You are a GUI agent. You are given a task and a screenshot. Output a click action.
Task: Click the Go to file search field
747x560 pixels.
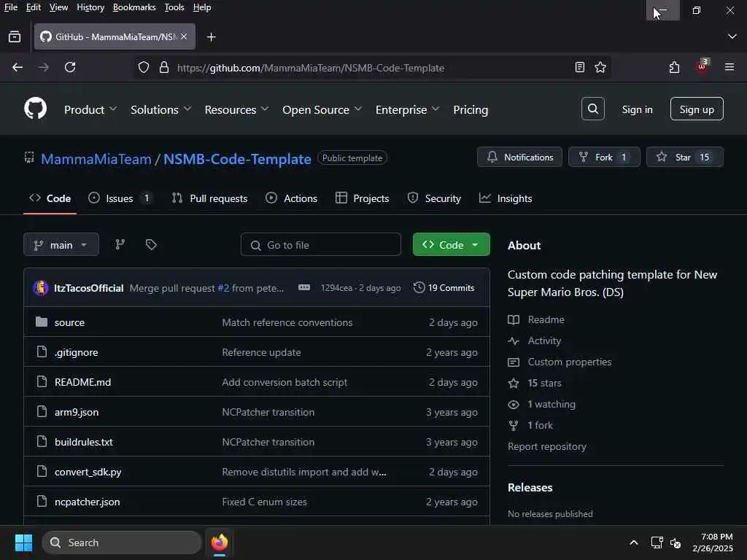321,245
